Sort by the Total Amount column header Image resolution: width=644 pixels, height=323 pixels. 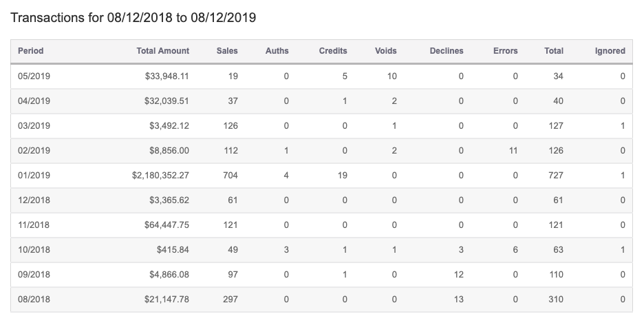tap(162, 51)
